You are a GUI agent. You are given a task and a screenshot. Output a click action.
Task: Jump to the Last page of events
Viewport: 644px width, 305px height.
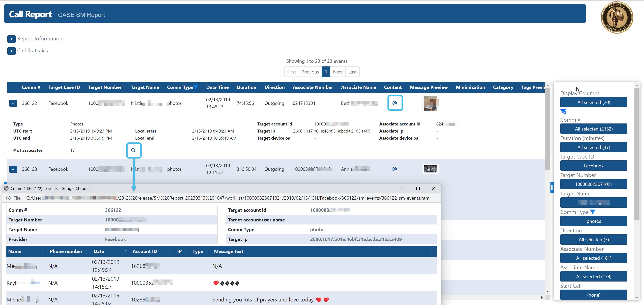click(352, 72)
